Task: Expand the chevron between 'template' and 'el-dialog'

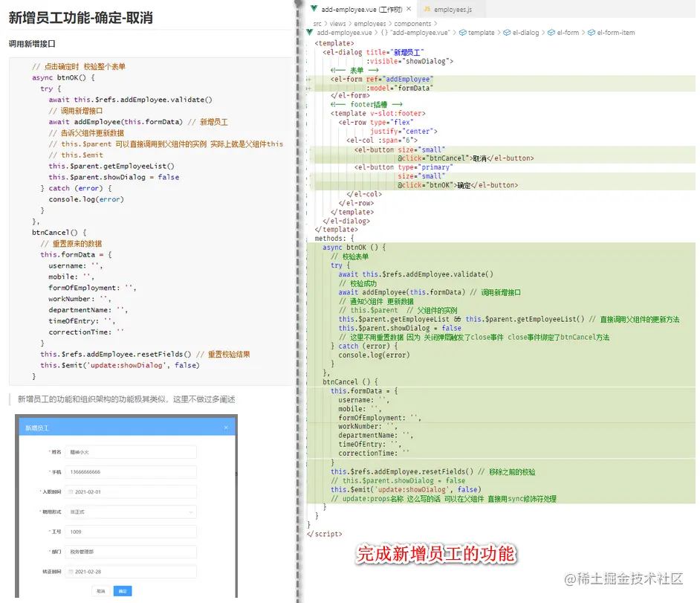Action: coord(499,33)
